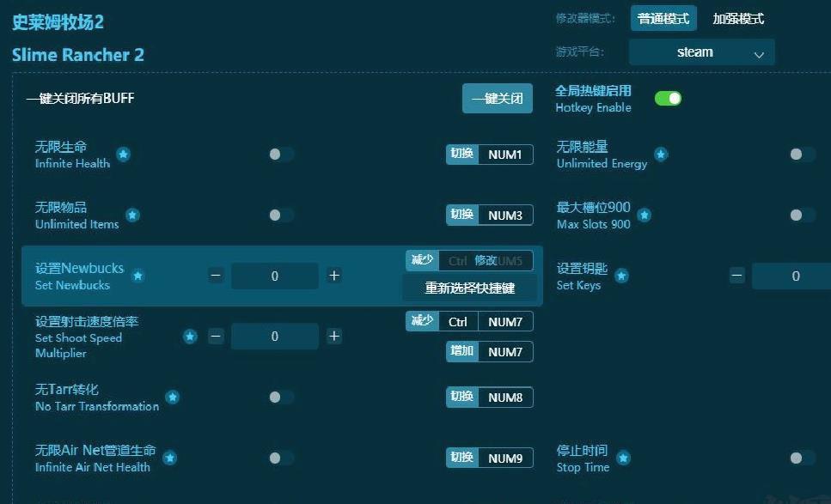The width and height of the screenshot is (831, 504).
Task: Click the star icon beside Unlimited Energy
Action: click(x=661, y=154)
